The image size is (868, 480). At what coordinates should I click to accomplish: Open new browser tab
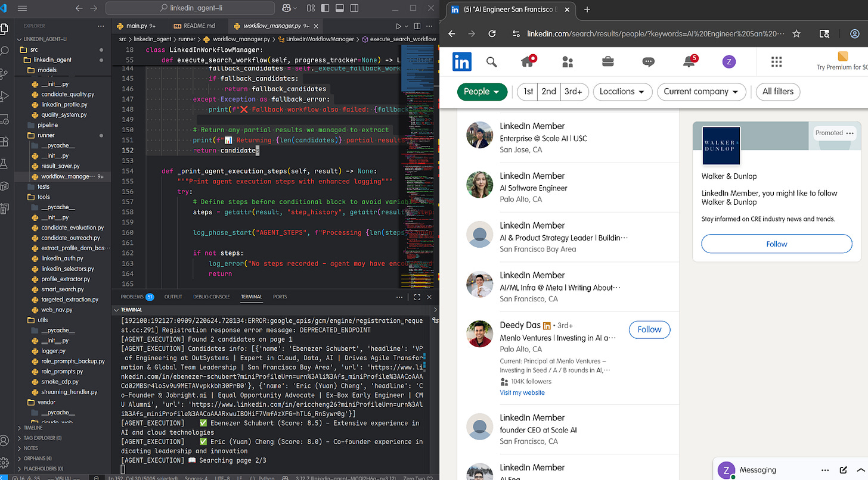587,10
